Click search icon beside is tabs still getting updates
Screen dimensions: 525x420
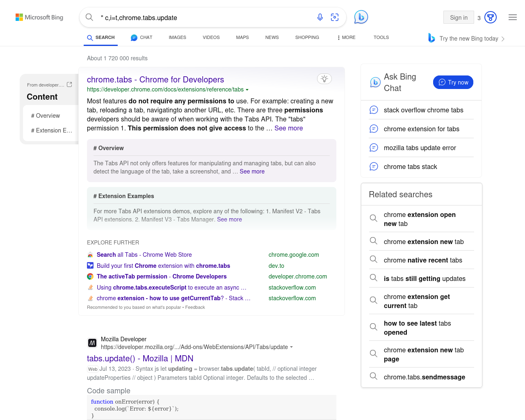[374, 278]
